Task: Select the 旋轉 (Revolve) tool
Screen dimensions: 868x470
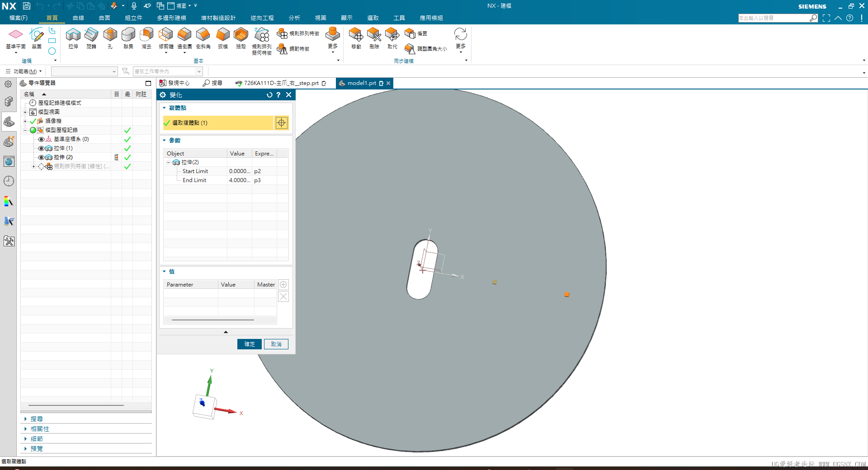Action: [x=91, y=38]
